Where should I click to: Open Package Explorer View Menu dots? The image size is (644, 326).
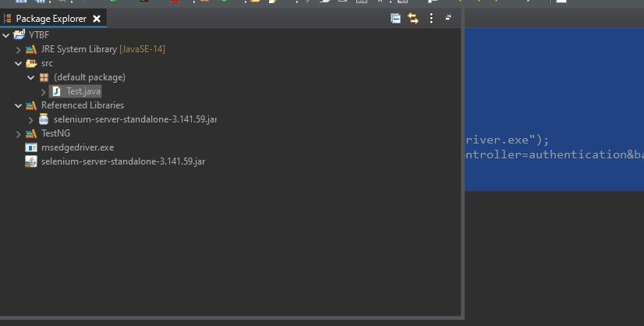(x=431, y=18)
